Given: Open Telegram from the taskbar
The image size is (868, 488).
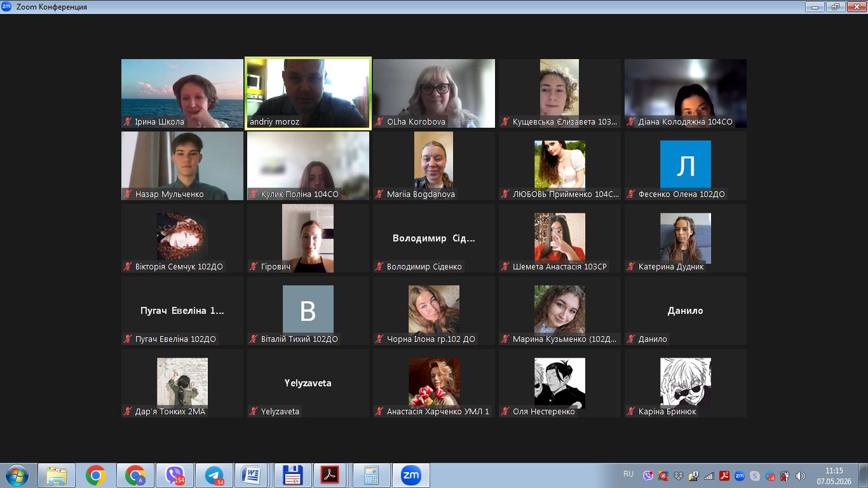Looking at the screenshot, I should point(214,475).
